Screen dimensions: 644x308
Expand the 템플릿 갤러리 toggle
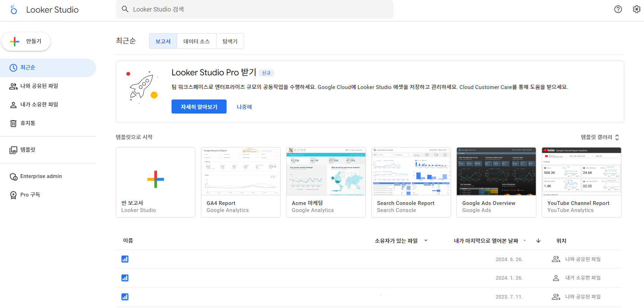click(x=600, y=137)
